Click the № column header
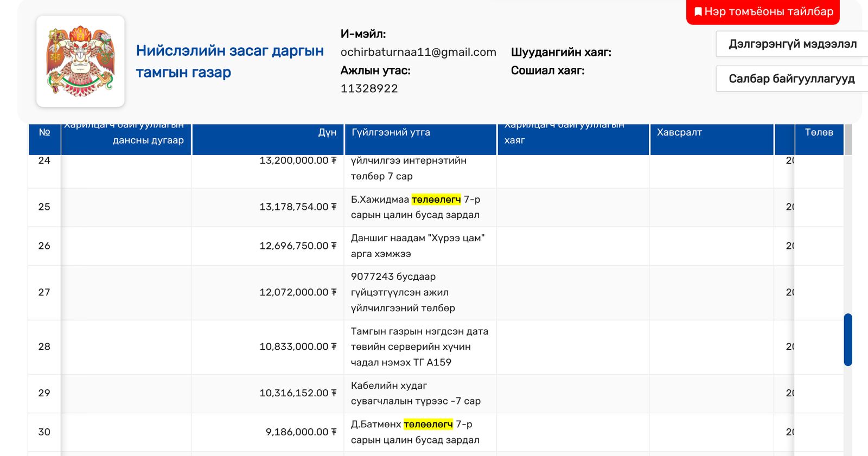Viewport: 868px width, 456px height. point(44,132)
